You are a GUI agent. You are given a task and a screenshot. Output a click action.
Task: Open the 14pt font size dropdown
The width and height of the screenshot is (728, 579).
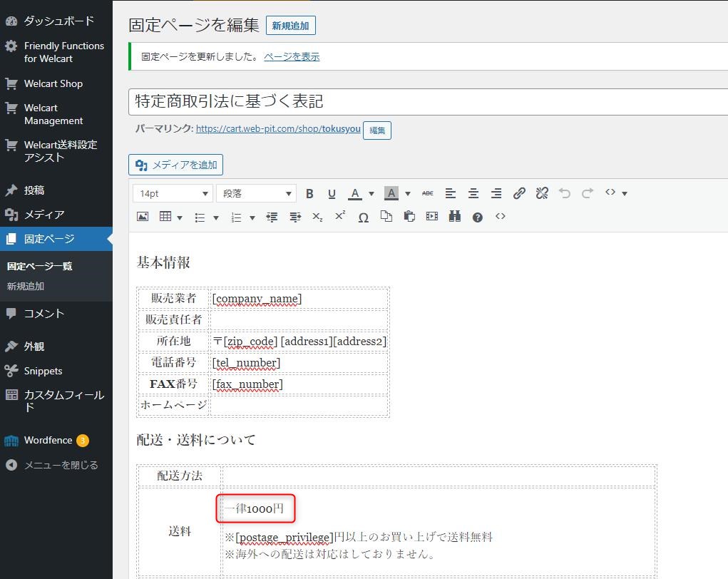173,193
